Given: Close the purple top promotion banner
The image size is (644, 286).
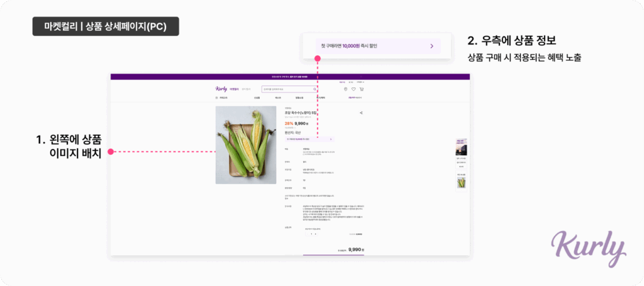Looking at the screenshot, I should pos(361,77).
